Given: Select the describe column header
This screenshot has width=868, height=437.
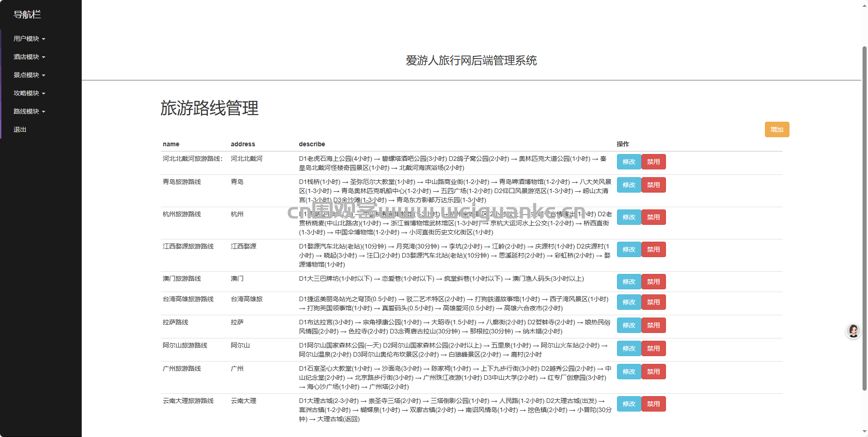Looking at the screenshot, I should 312,144.
